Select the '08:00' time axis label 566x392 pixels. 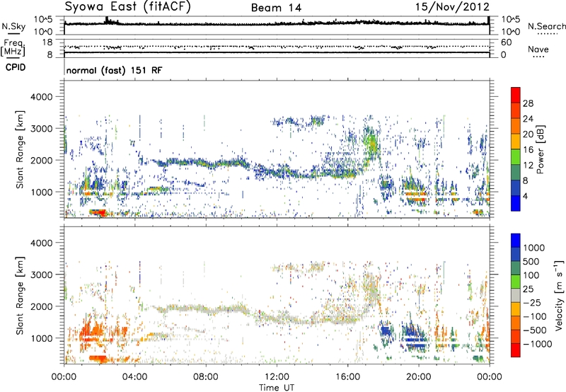click(x=206, y=377)
